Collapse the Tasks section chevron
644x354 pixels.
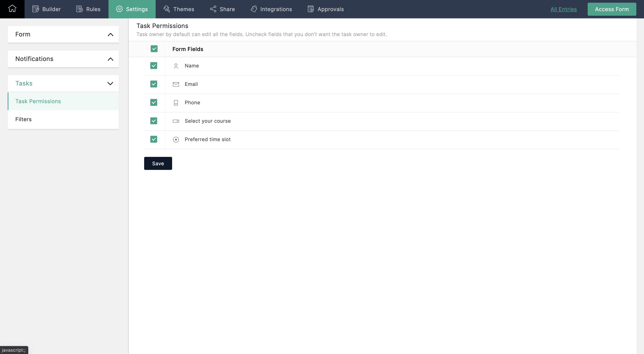coord(110,84)
